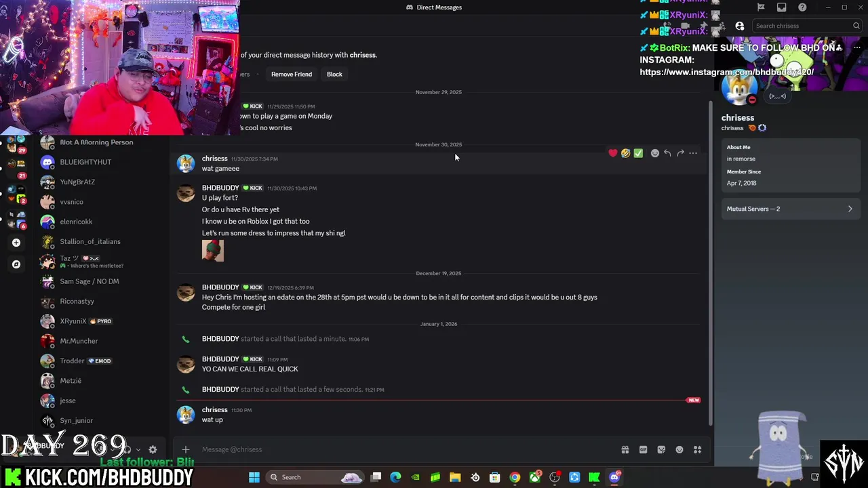
Task: Open DM with Riconastyy
Action: (102, 301)
